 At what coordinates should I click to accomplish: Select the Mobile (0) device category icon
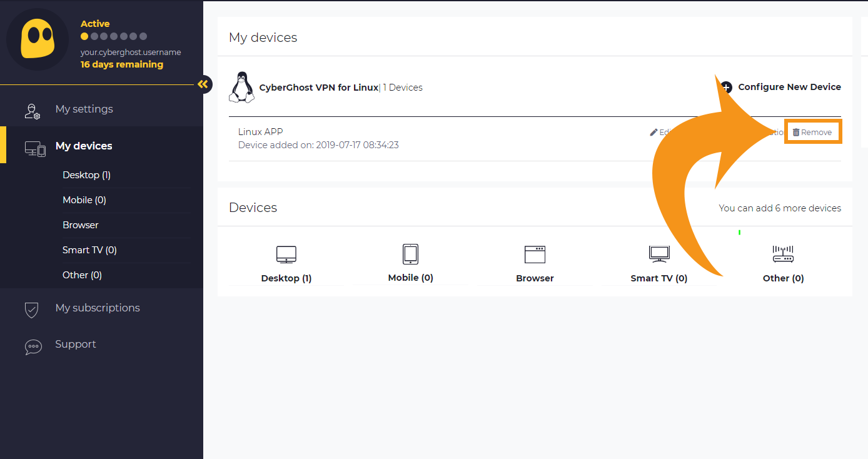[410, 254]
